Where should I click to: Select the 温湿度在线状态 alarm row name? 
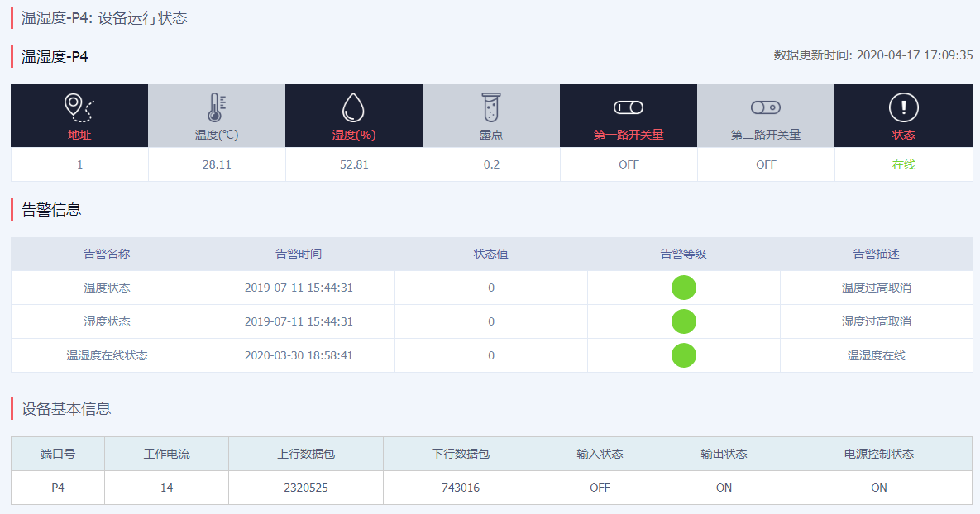click(107, 355)
